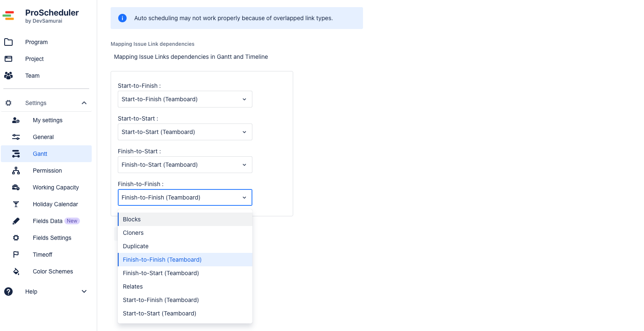Select Blocks option from the list

coord(185,219)
